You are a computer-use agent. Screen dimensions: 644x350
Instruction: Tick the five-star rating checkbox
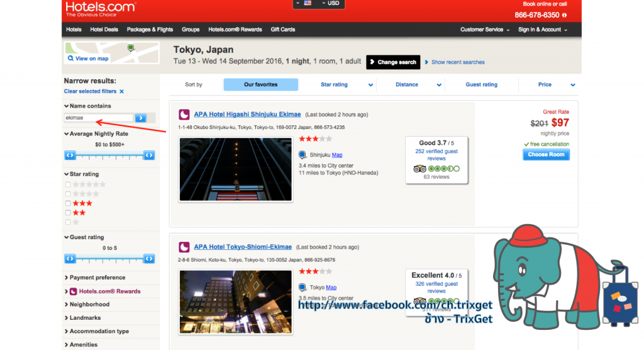click(68, 184)
